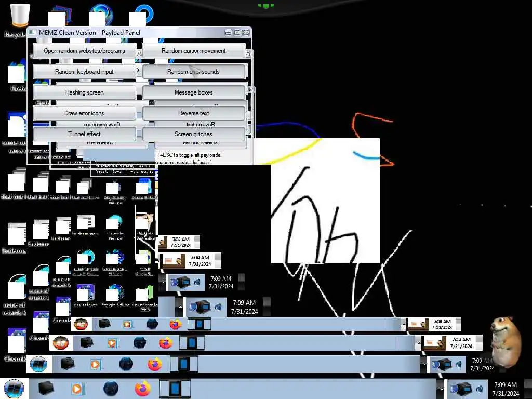The image size is (532, 399).
Task: Click the hamster figure at the bottom right
Action: click(506, 343)
